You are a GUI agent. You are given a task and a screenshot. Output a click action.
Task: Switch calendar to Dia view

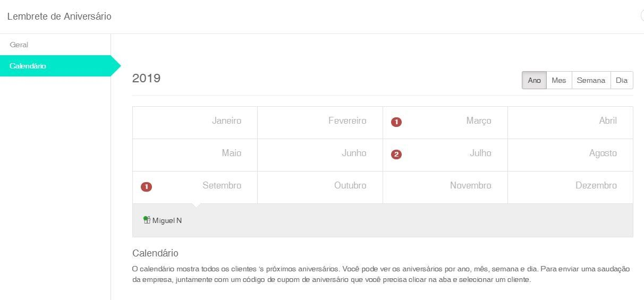tap(622, 80)
